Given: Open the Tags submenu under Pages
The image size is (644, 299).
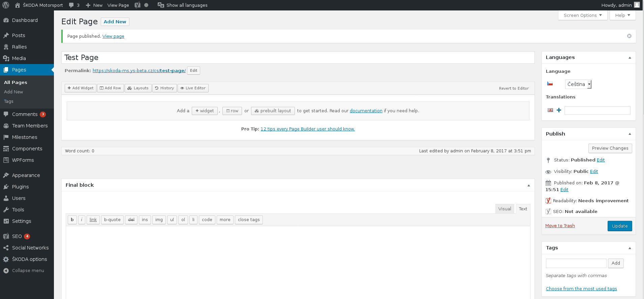Looking at the screenshot, I should point(9,101).
